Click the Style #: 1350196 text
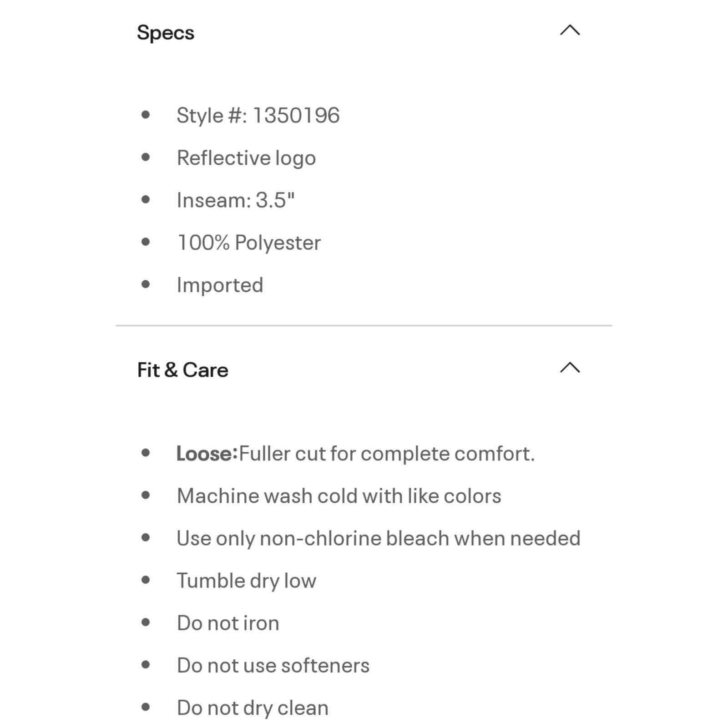The image size is (728, 728). (258, 115)
